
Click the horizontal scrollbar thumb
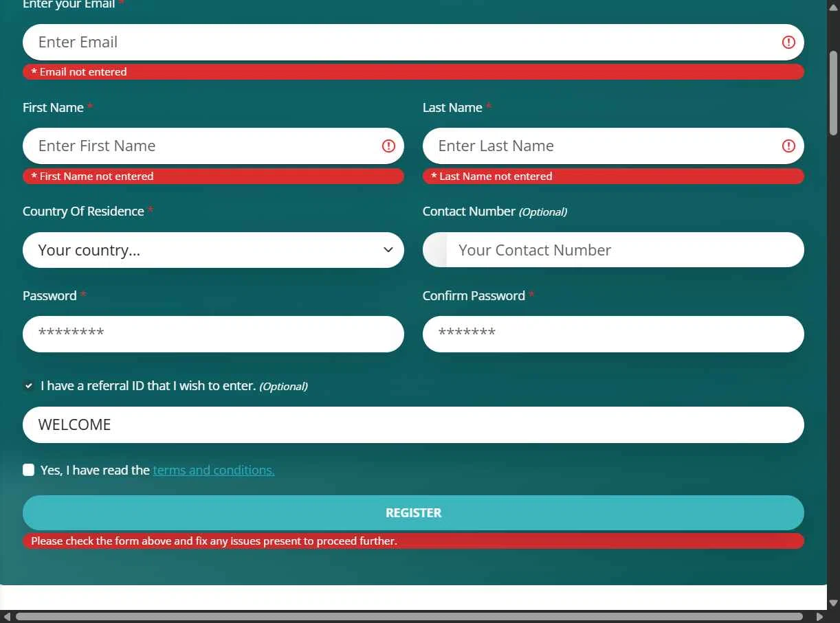click(409, 617)
